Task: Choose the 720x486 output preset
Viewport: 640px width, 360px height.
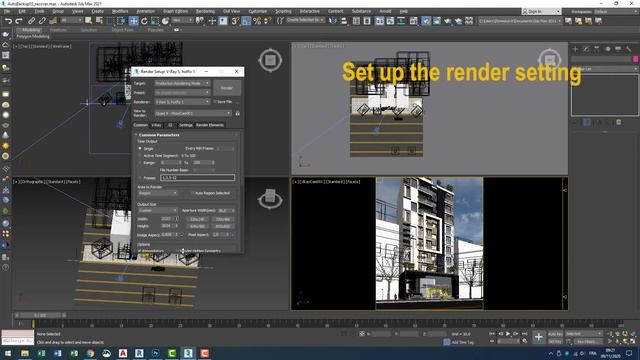Action: click(x=223, y=219)
